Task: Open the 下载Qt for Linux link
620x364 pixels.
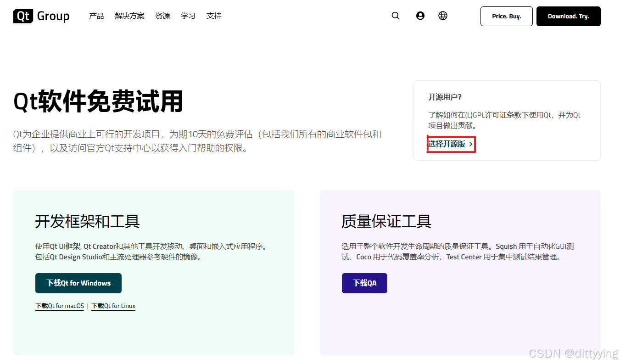Action: (x=113, y=306)
